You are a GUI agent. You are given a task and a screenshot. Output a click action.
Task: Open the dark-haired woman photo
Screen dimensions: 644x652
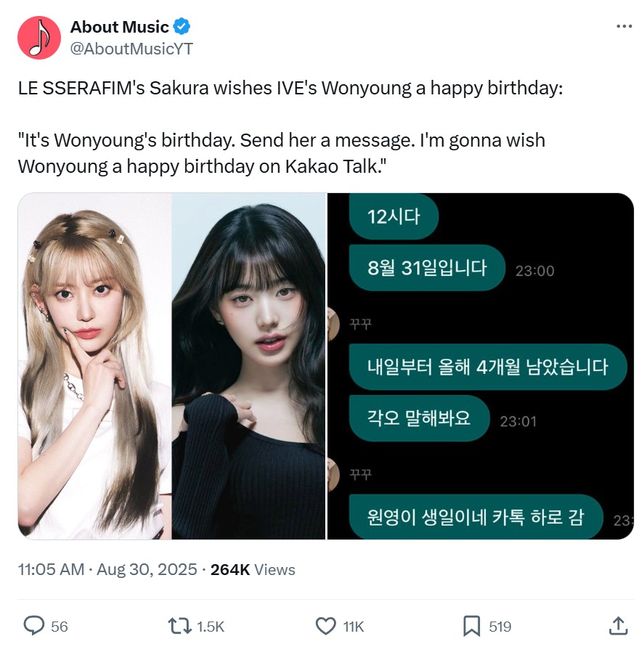click(248, 367)
